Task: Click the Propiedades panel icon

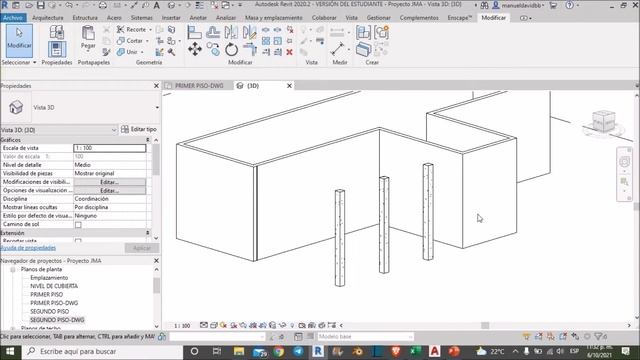Action: 57,49
